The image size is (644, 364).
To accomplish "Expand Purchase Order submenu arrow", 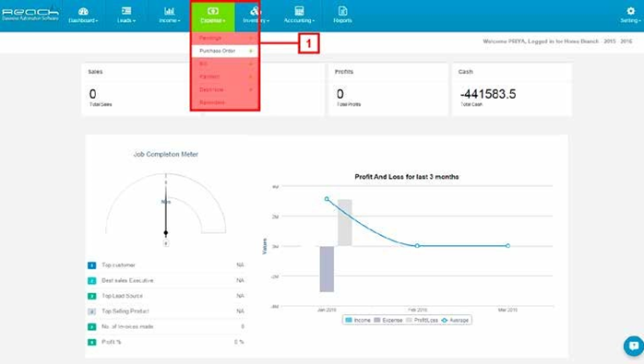I will click(x=251, y=51).
